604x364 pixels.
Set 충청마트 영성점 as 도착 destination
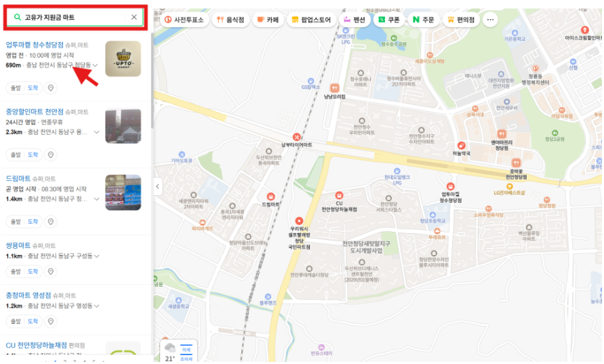[33, 321]
